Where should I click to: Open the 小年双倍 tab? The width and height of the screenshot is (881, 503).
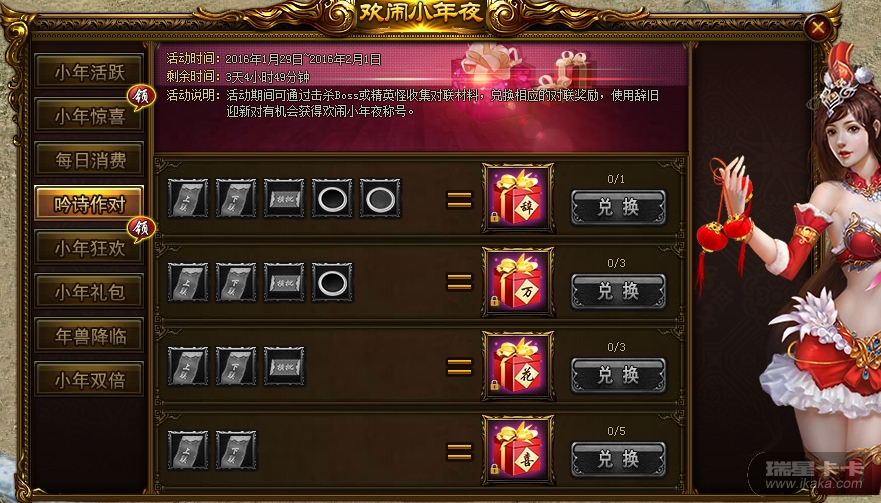pyautogui.click(x=89, y=380)
